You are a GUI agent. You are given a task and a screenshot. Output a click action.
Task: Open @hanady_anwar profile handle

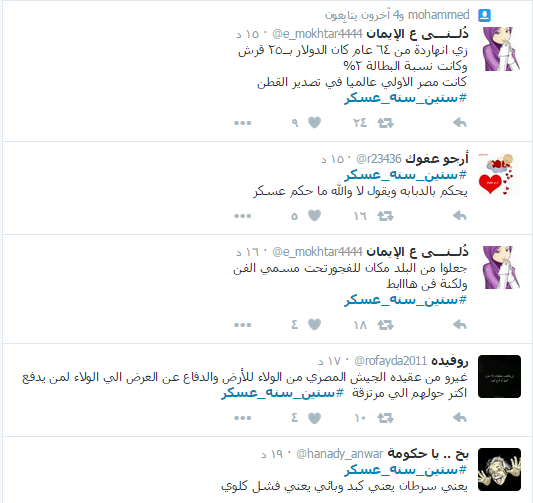[340, 454]
